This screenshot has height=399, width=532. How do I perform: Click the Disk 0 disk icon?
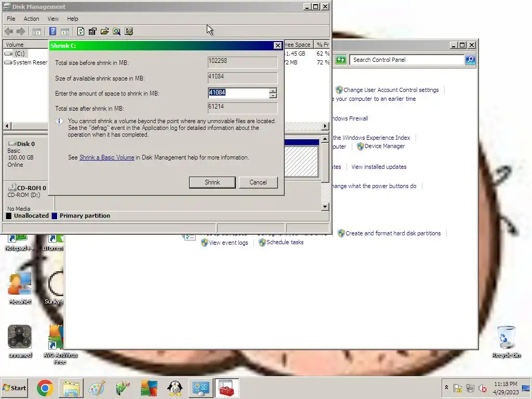click(x=12, y=143)
